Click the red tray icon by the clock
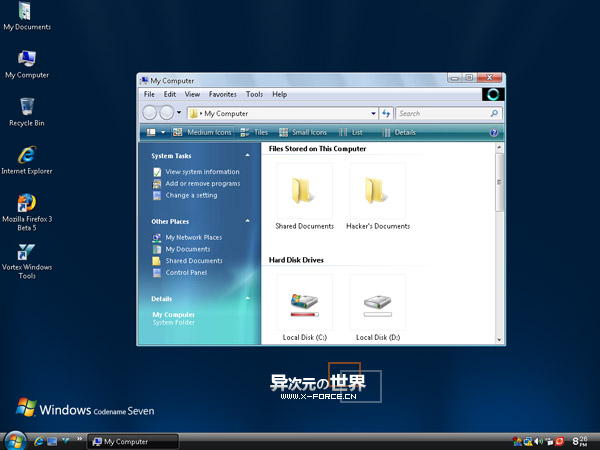This screenshot has height=450, width=600. (559, 441)
